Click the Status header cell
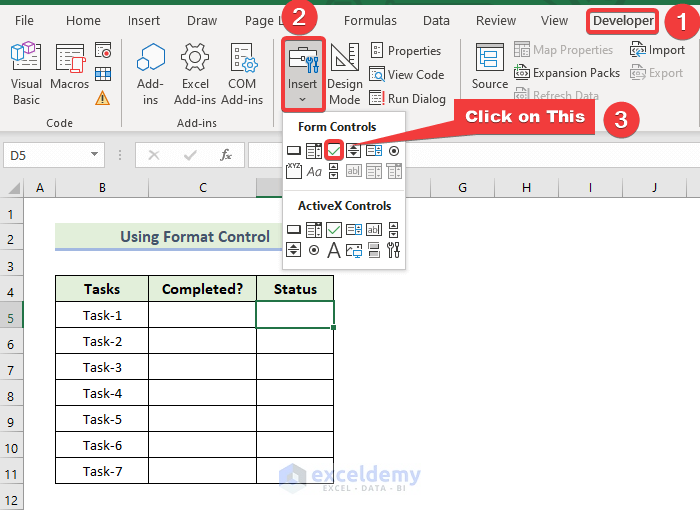 [x=295, y=289]
